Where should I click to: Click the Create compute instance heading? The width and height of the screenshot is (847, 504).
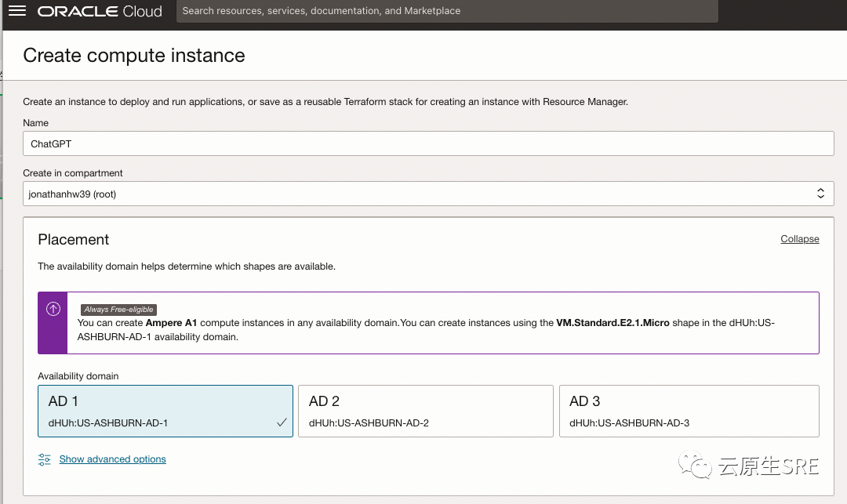(134, 56)
